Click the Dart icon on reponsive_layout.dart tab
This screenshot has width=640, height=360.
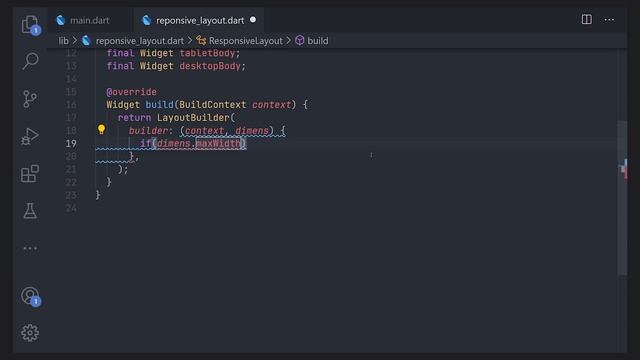(147, 20)
